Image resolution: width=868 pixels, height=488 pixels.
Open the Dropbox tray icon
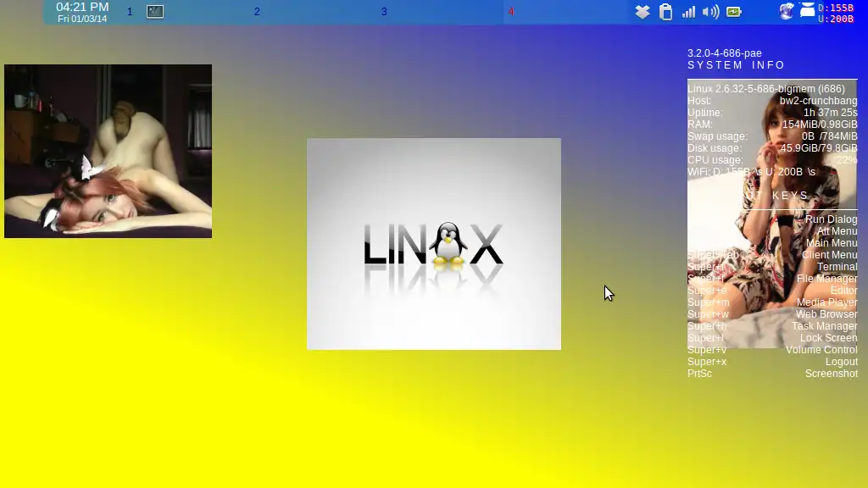[x=643, y=12]
